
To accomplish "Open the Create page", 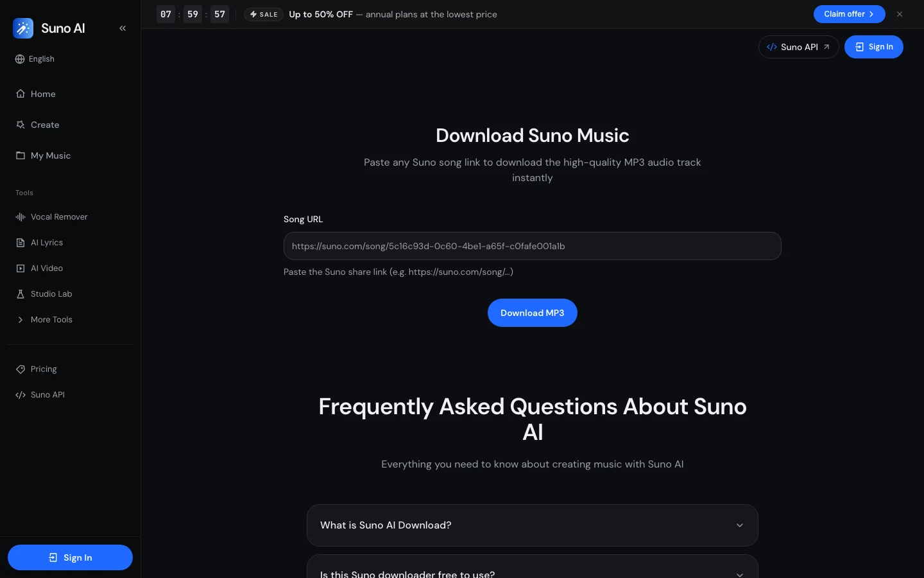I will tap(71, 125).
